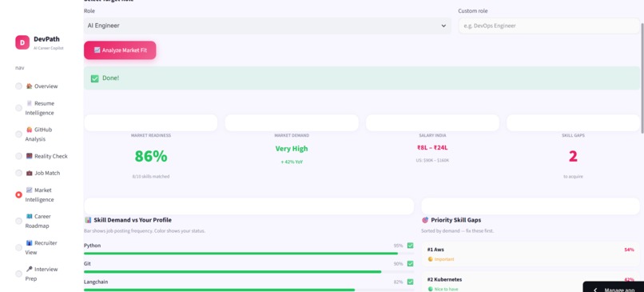Click the microphone icon beside Interview Prep
Screen dimensions: 644x292
[x=29, y=269]
